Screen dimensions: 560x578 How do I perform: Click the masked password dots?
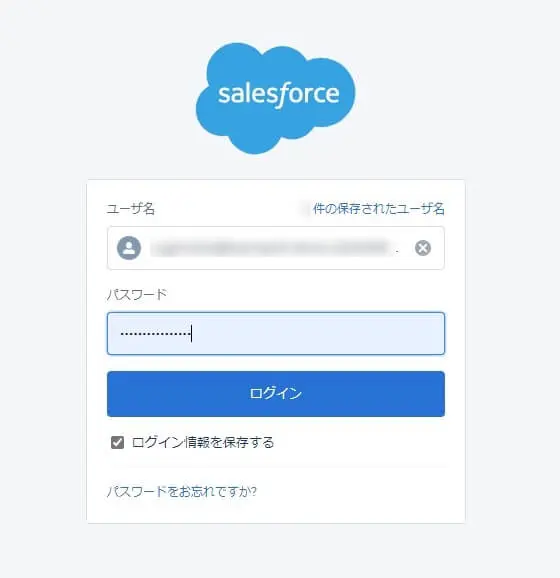coord(155,334)
